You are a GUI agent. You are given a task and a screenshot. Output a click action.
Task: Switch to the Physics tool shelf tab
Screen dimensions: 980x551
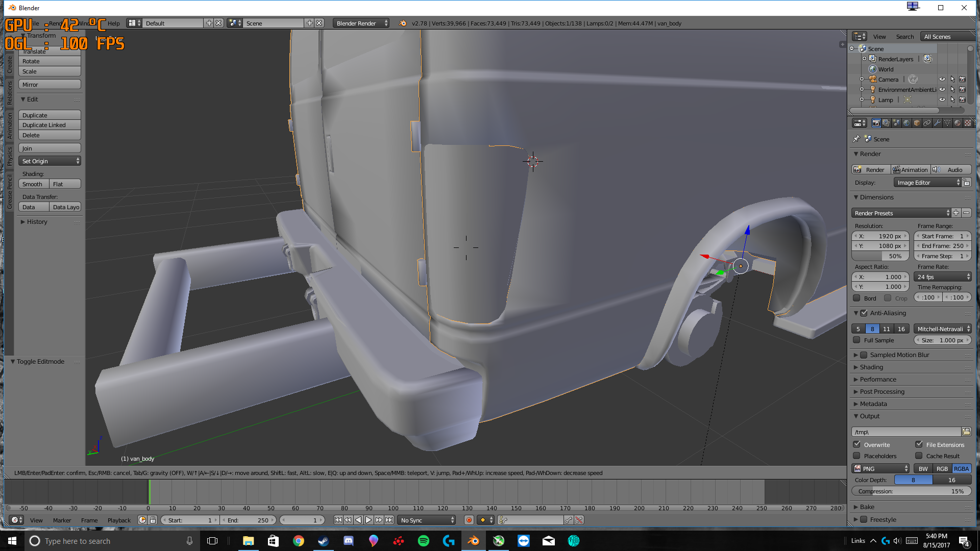pyautogui.click(x=9, y=156)
